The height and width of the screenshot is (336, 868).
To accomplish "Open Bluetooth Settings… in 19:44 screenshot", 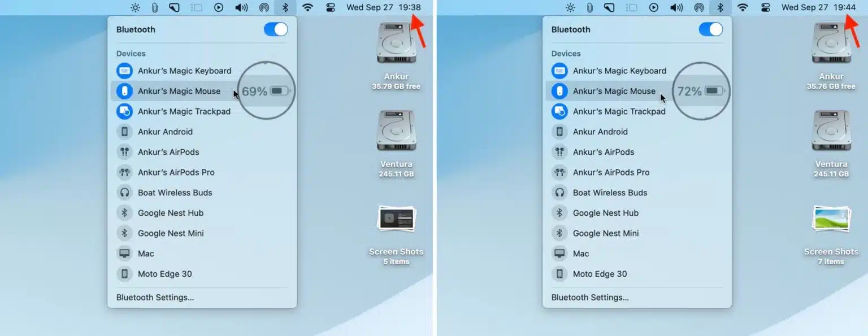I will click(590, 298).
